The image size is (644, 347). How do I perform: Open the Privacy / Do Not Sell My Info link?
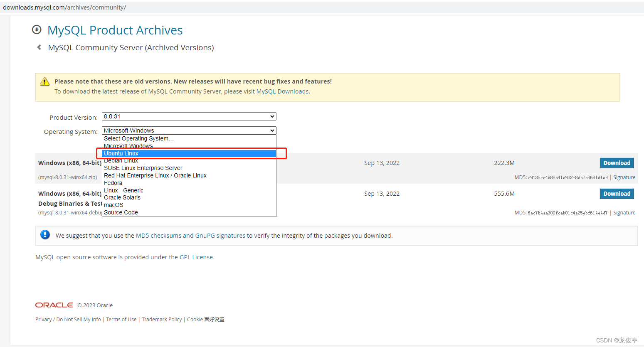point(68,320)
